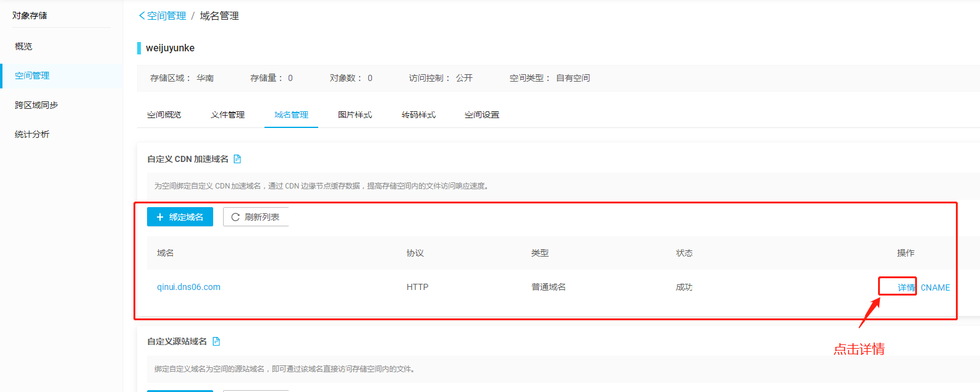
Task: Click CNAME link for qinui.dns06.com
Action: click(936, 288)
